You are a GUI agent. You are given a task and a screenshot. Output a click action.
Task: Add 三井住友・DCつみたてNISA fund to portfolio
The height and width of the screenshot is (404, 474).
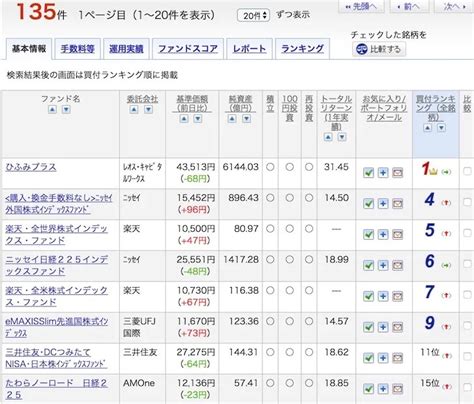pyautogui.click(x=383, y=358)
